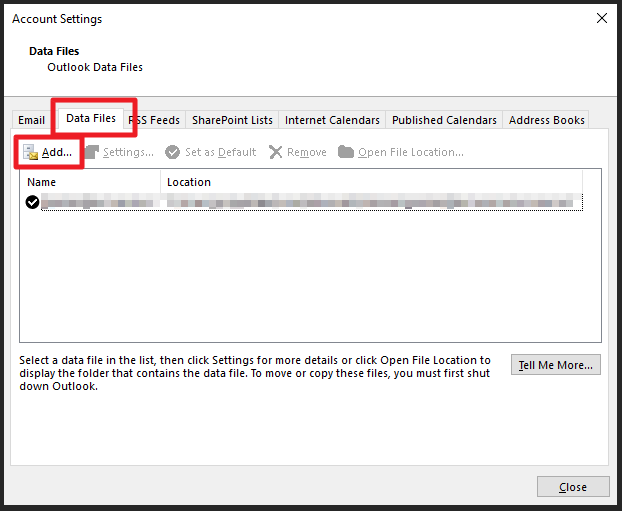Click the Settings toolbar icon

92,152
